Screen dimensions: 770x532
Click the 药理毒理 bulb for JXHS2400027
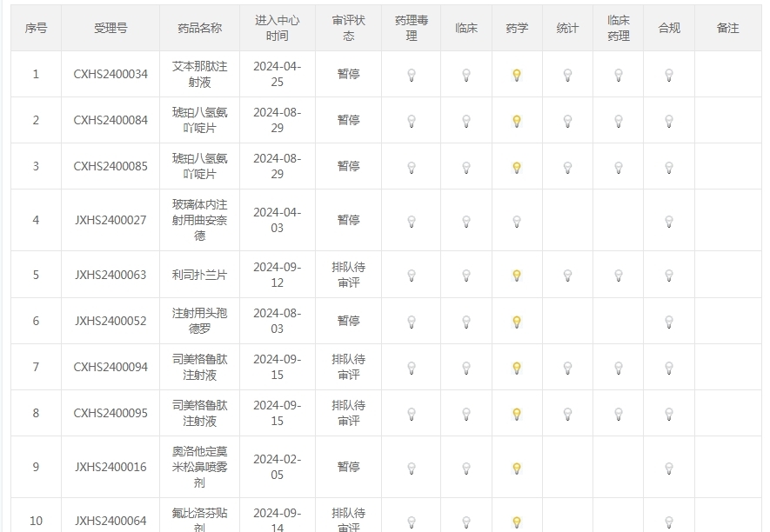(412, 222)
